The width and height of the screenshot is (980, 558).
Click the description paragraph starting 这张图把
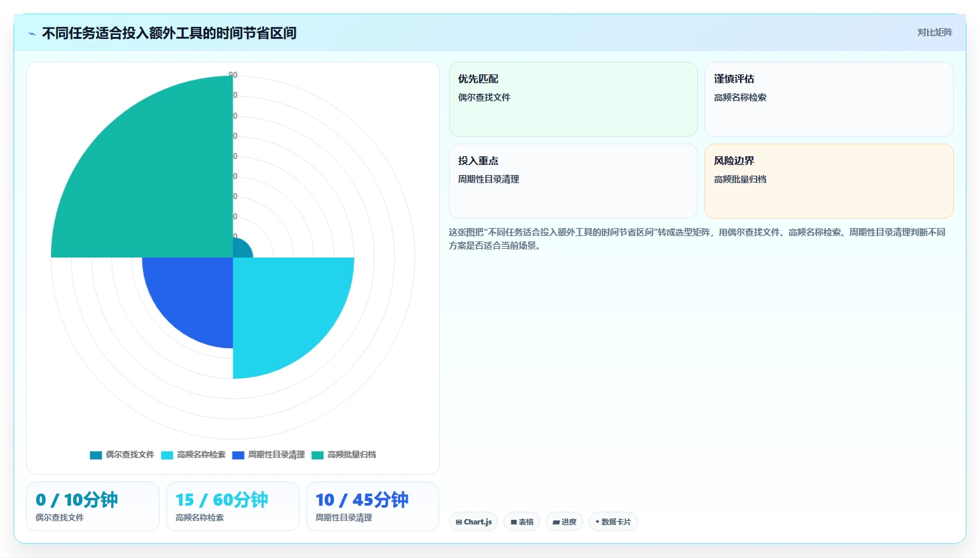point(697,239)
